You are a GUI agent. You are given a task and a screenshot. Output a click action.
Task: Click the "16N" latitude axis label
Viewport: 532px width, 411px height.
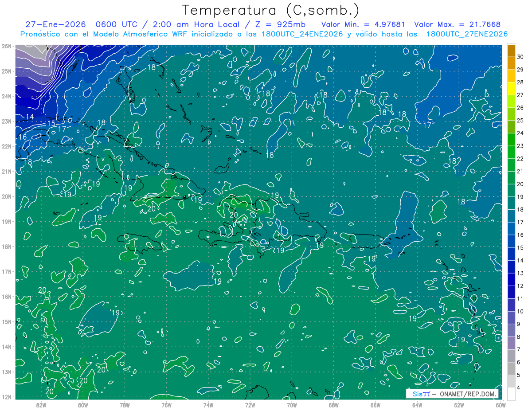click(x=7, y=297)
